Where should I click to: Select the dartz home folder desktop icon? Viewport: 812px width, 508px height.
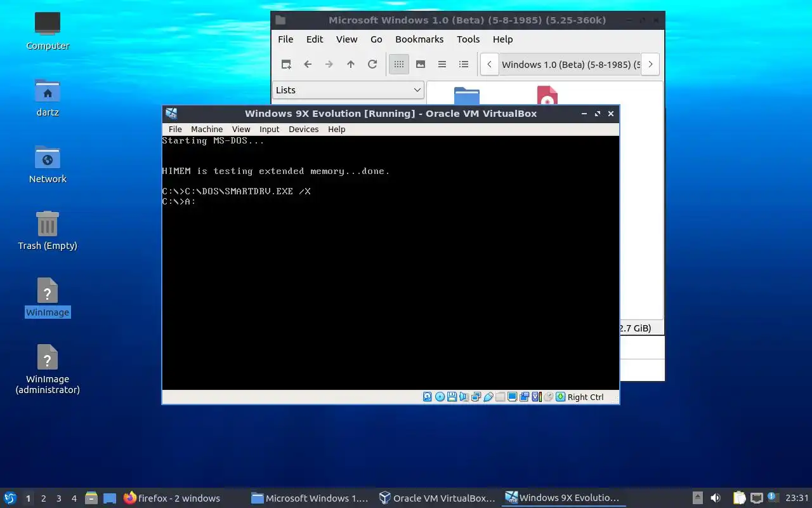pos(48,98)
